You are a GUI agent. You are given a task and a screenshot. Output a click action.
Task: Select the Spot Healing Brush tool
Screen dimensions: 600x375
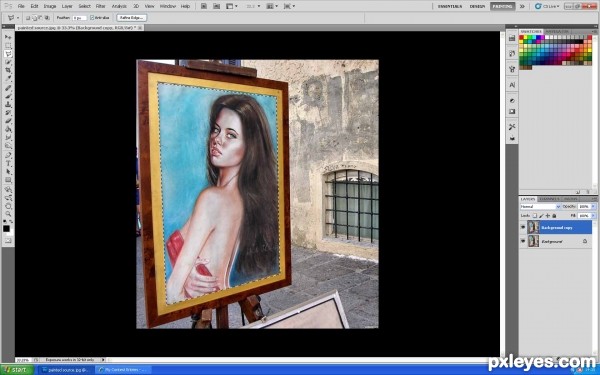[x=8, y=88]
